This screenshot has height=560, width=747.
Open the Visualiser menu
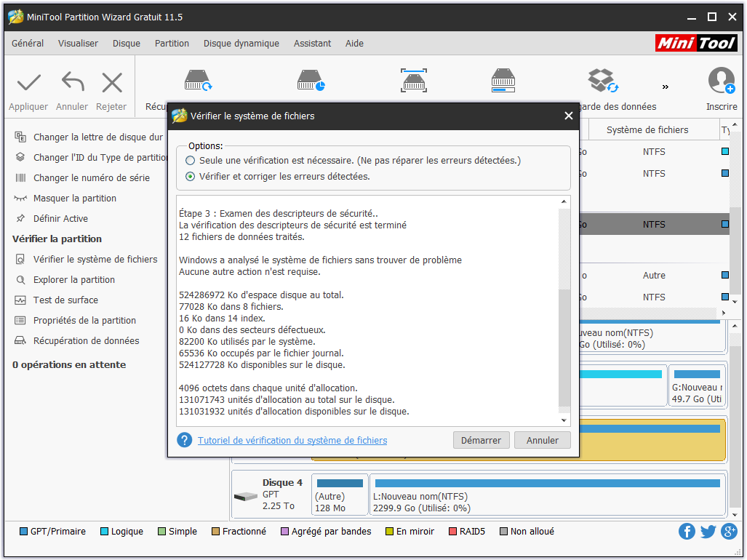point(78,44)
